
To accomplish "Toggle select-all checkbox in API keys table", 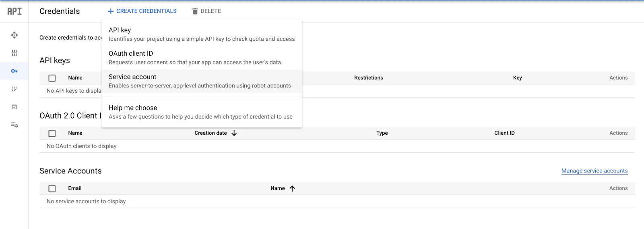I will 52,78.
